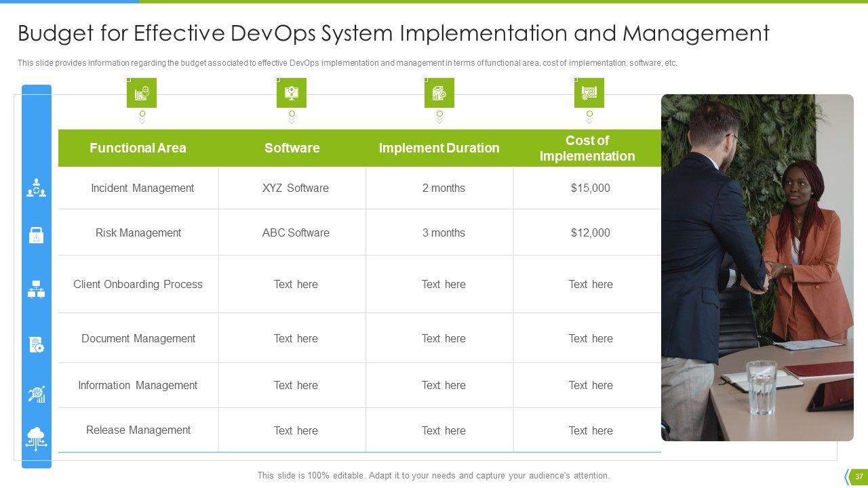Click the handshake meeting photo
Image resolution: width=868 pixels, height=488 pixels.
[757, 268]
